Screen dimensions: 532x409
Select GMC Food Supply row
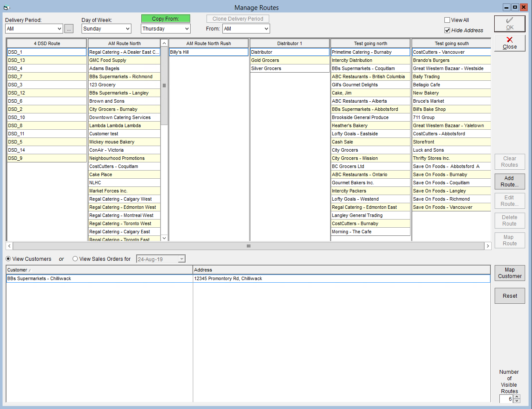click(x=124, y=60)
